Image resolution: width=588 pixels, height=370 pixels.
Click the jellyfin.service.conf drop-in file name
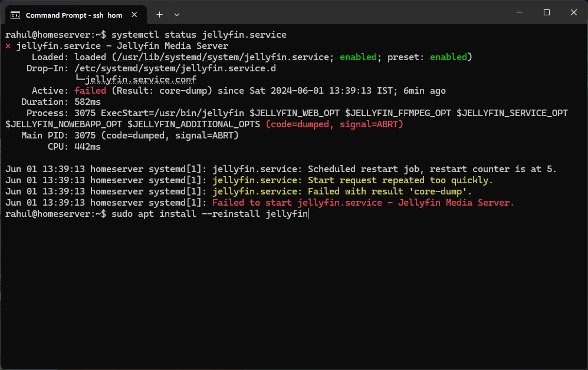click(x=140, y=80)
